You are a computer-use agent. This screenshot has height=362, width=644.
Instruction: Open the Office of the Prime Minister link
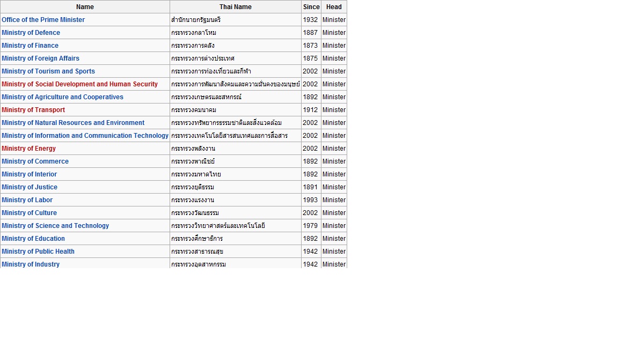pos(43,20)
